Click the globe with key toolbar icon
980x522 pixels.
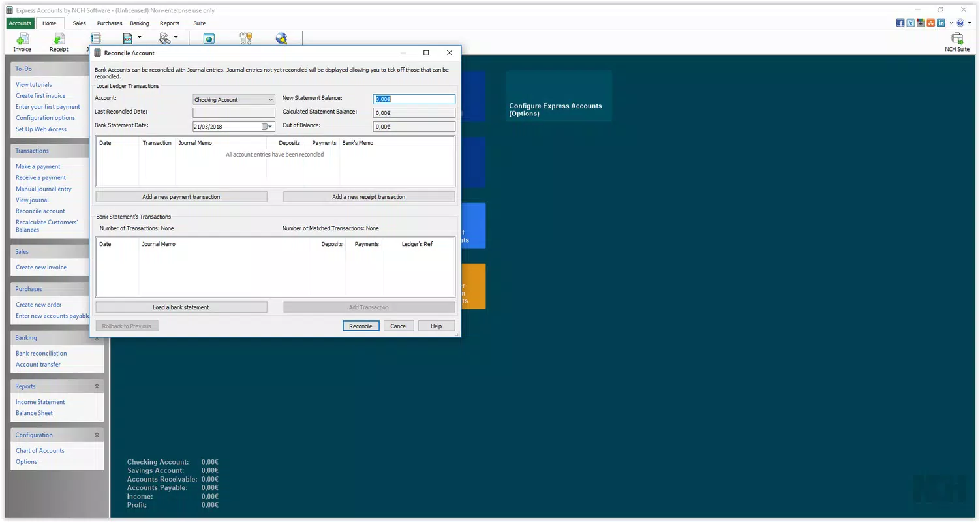(x=282, y=39)
